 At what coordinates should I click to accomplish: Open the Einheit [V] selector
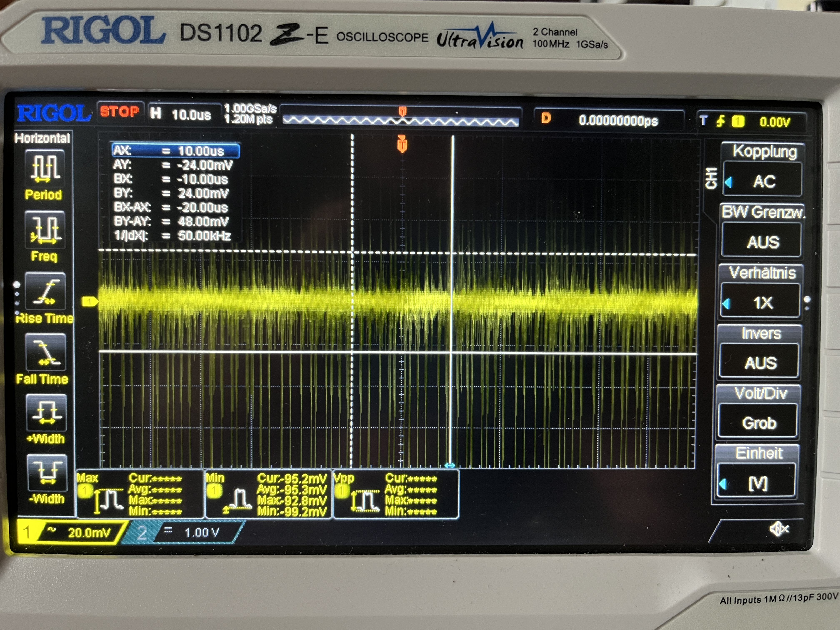tap(757, 483)
